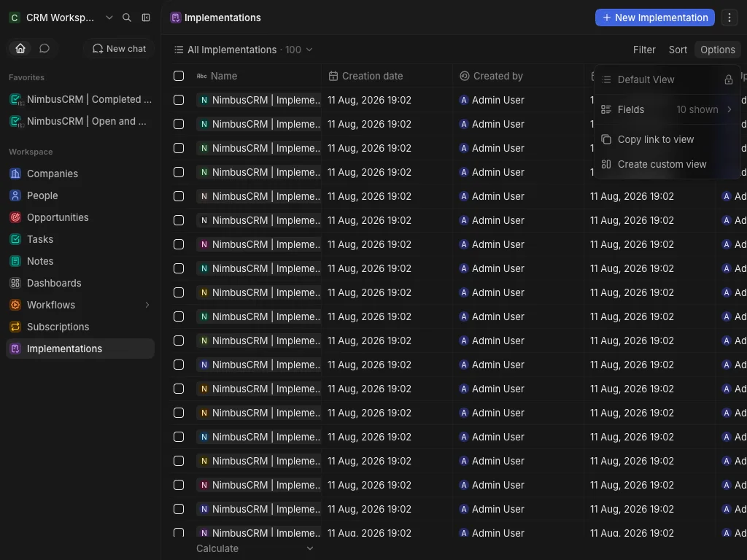Check the sixth row's checkbox

179,220
